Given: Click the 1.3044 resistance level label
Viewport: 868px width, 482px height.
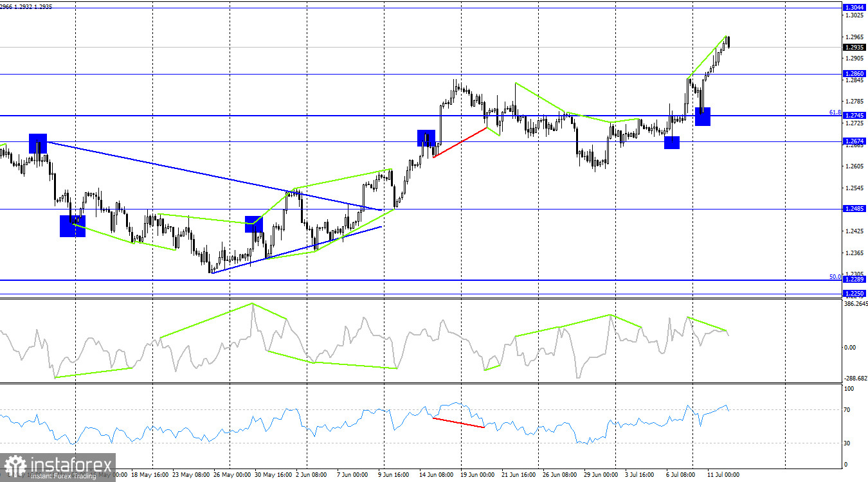Looking at the screenshot, I should (855, 7).
